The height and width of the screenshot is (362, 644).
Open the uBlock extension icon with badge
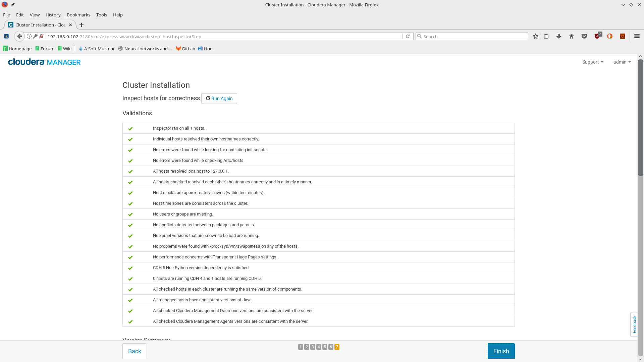(598, 36)
